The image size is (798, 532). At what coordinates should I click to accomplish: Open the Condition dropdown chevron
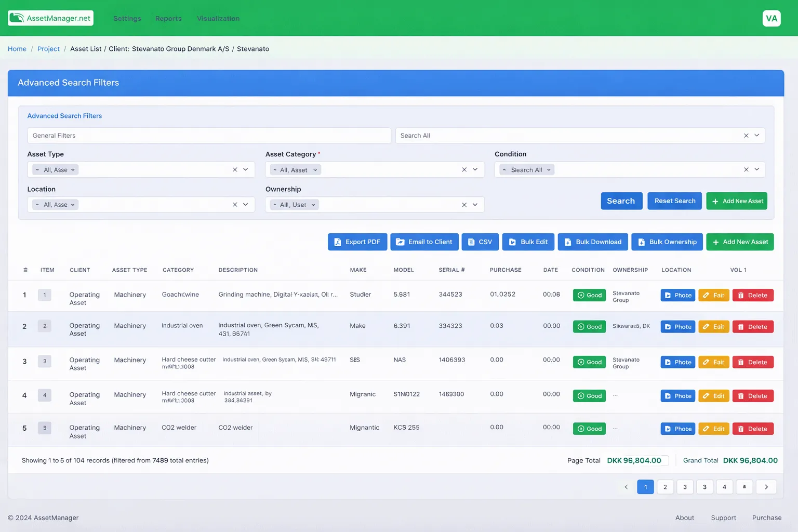coord(757,170)
